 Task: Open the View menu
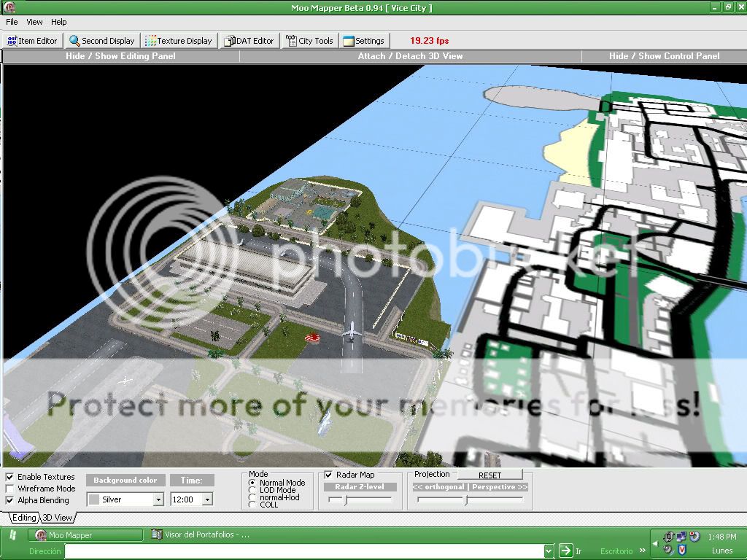tap(34, 22)
